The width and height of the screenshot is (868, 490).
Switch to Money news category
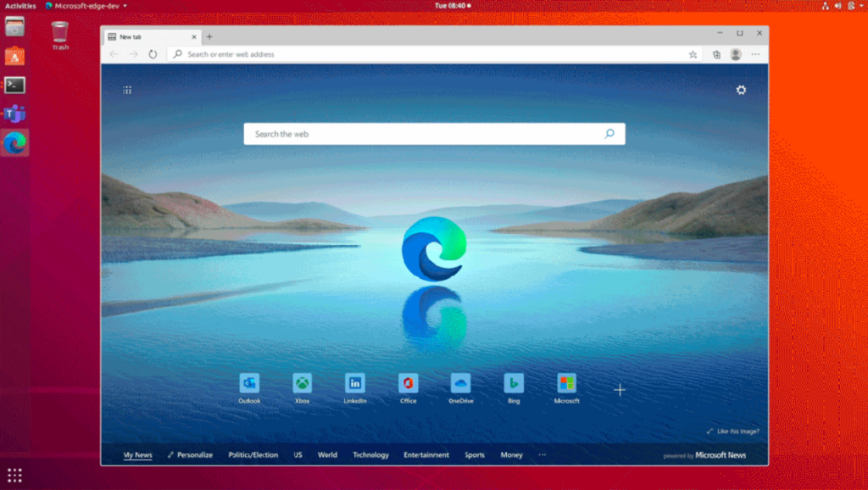point(511,454)
